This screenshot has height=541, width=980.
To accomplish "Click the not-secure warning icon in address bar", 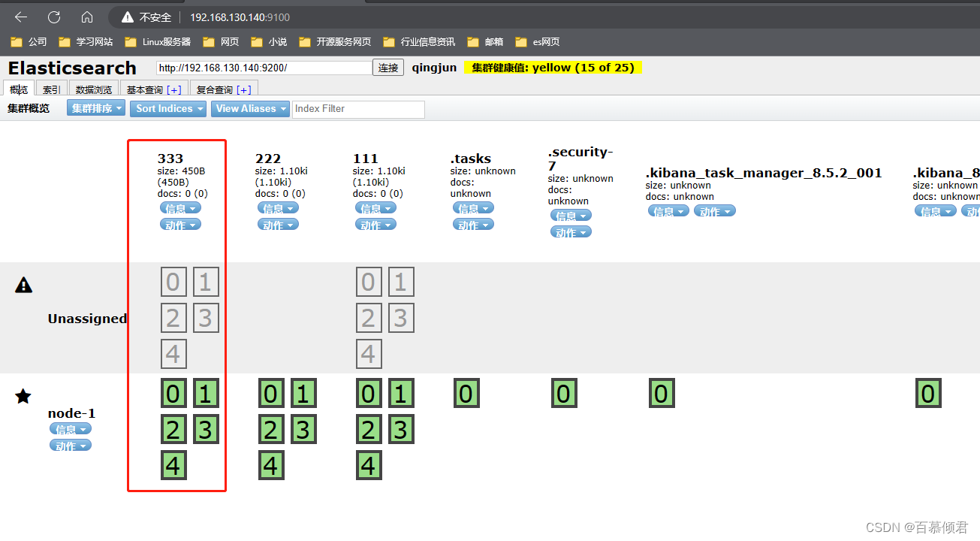I will pos(128,17).
